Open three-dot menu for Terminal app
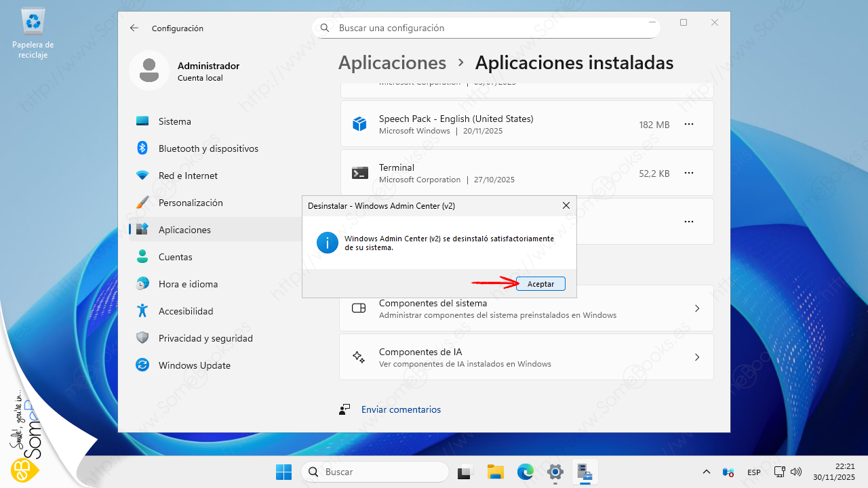 click(689, 174)
